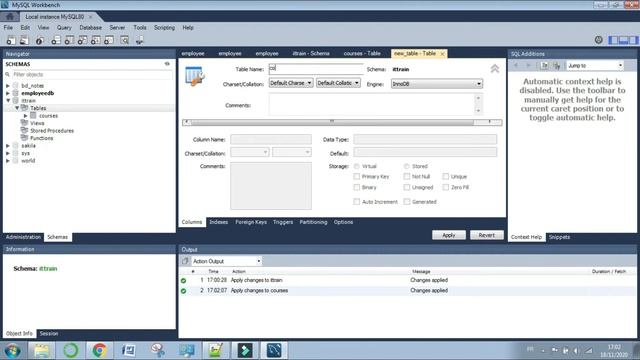Switch to courses - Table tab
The width and height of the screenshot is (640, 360).
click(x=362, y=53)
